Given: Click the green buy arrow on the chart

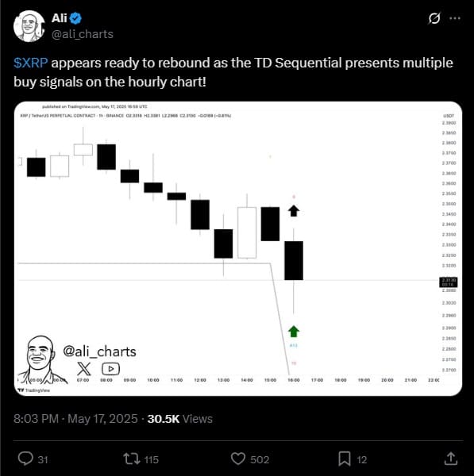Looking at the screenshot, I should [294, 331].
